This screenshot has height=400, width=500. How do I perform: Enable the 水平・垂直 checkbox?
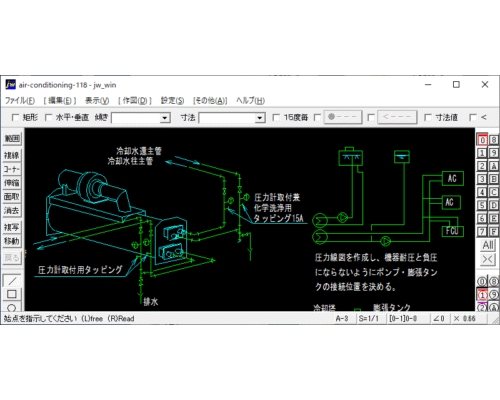[48, 117]
